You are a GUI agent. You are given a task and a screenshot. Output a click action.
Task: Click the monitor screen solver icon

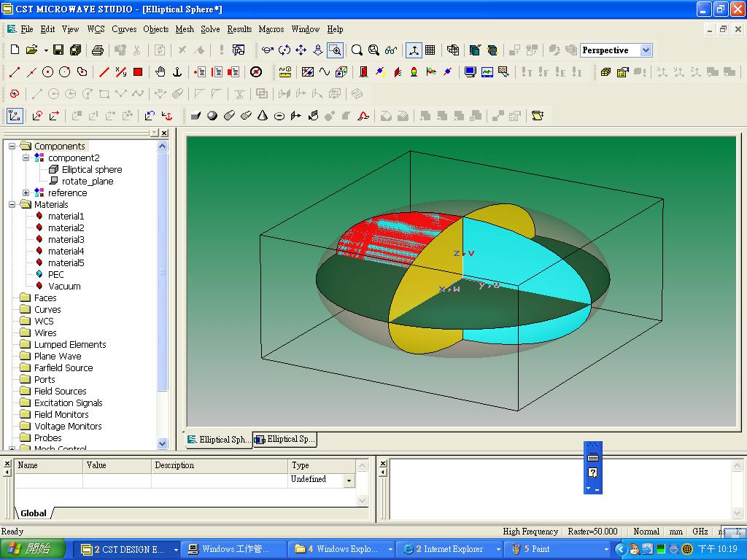(471, 72)
